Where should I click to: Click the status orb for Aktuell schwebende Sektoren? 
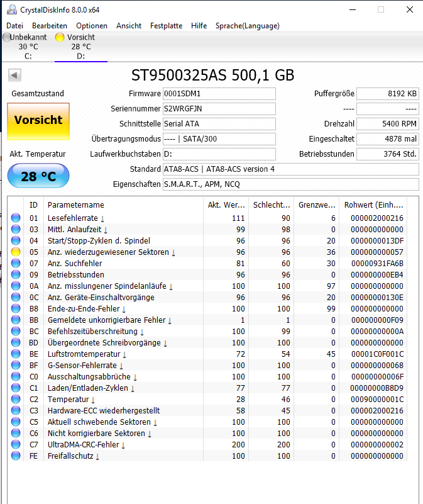pyautogui.click(x=16, y=422)
